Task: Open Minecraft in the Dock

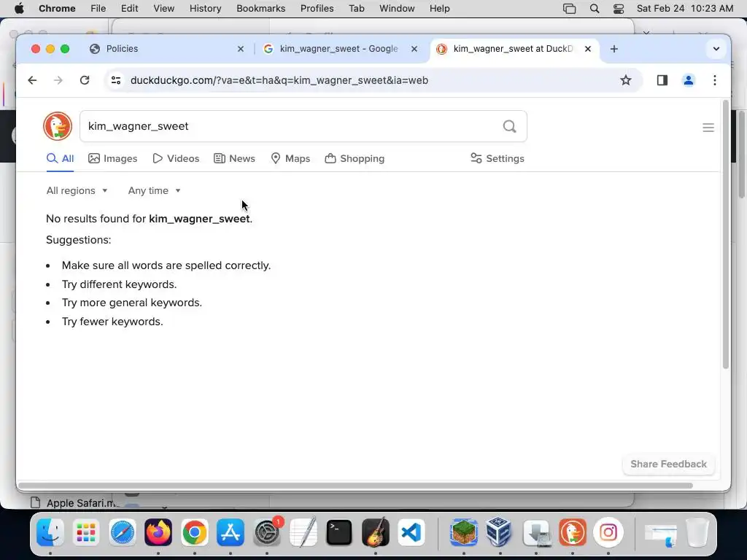Action: [464, 532]
